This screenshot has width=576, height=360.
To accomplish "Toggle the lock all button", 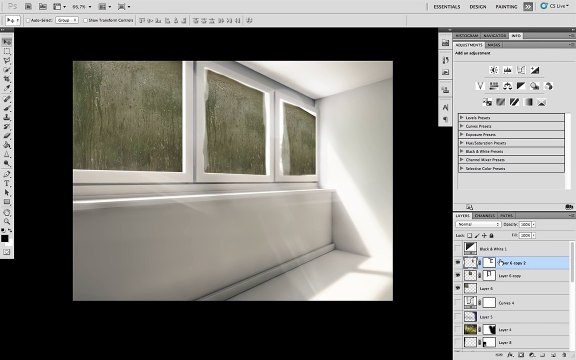I will pos(492,235).
